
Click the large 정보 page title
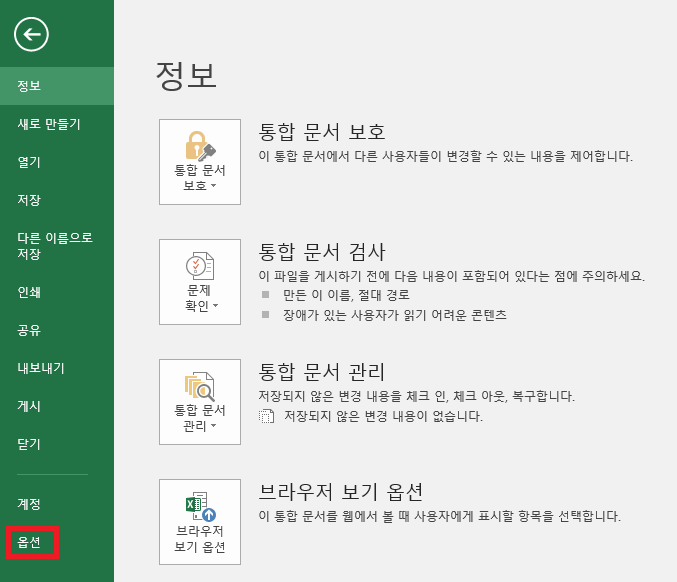click(x=186, y=75)
